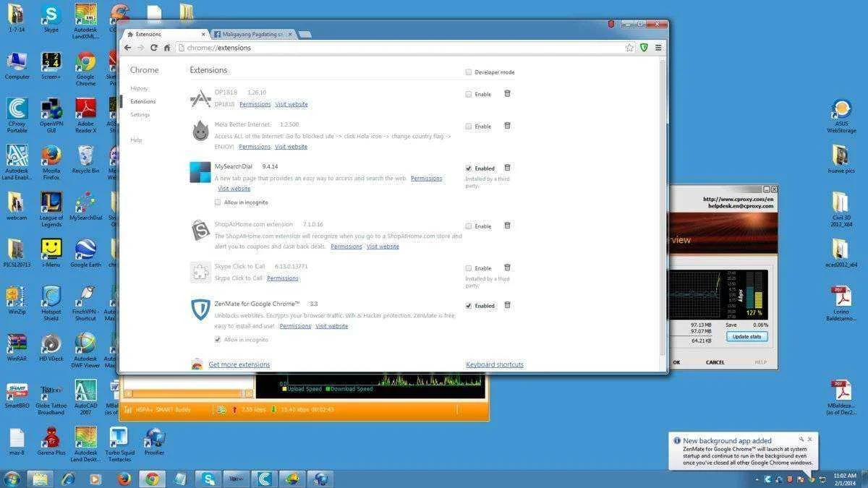Click the taskbar clock showing 11:02 AM
Image resolution: width=868 pixels, height=488 pixels.
[844, 479]
